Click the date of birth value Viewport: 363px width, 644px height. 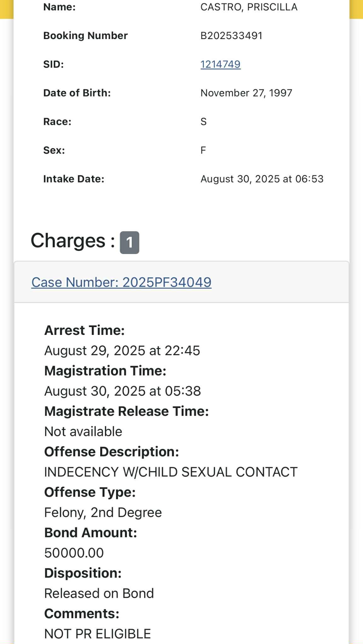(x=246, y=93)
